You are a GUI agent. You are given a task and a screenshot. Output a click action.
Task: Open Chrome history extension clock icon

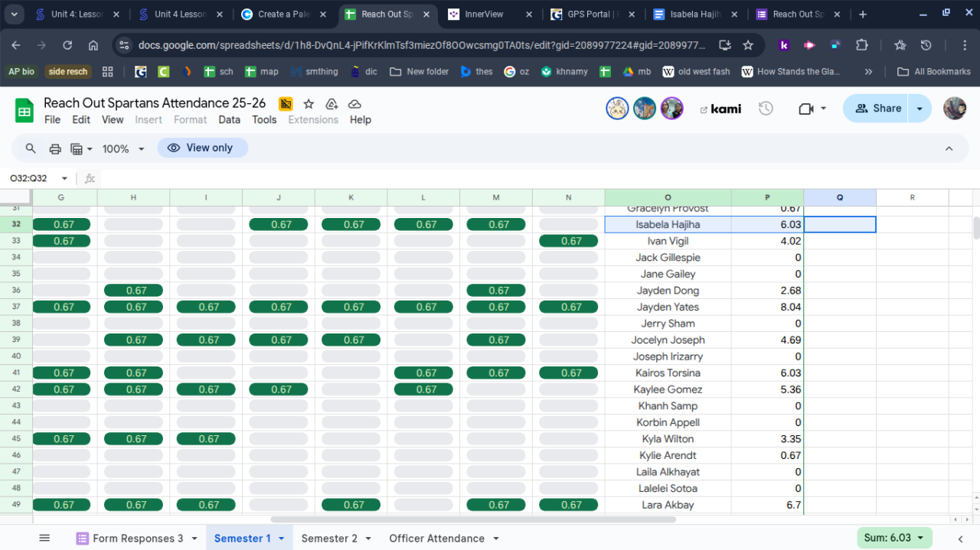[926, 45]
